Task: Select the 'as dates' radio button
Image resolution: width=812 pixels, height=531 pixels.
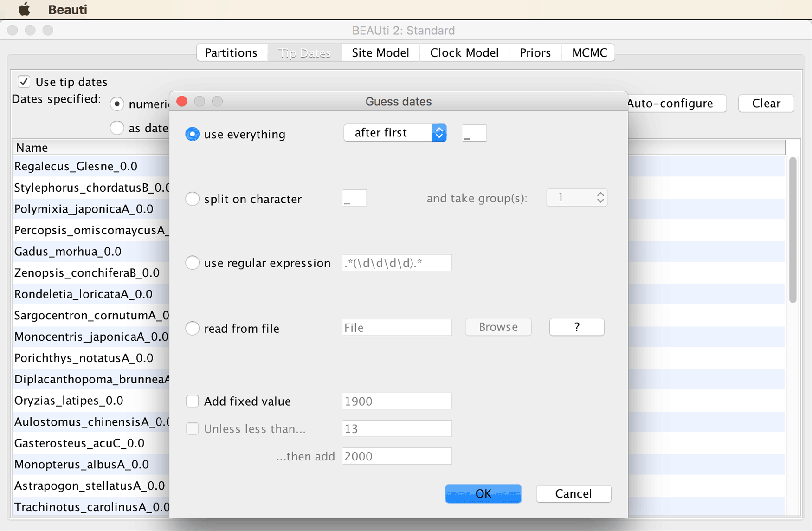Action: coord(117,128)
